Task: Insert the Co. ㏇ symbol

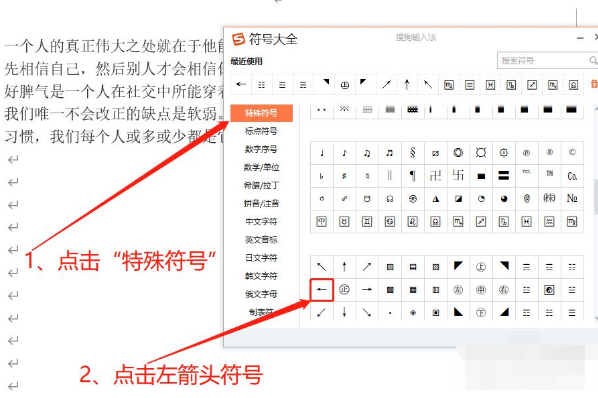Action: tap(572, 176)
